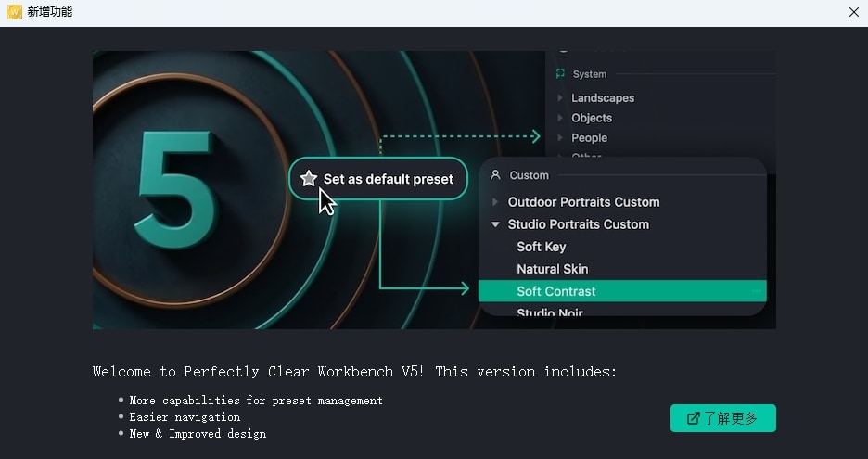Select the Natural Skin preset
This screenshot has height=459, width=868.
pyautogui.click(x=552, y=269)
